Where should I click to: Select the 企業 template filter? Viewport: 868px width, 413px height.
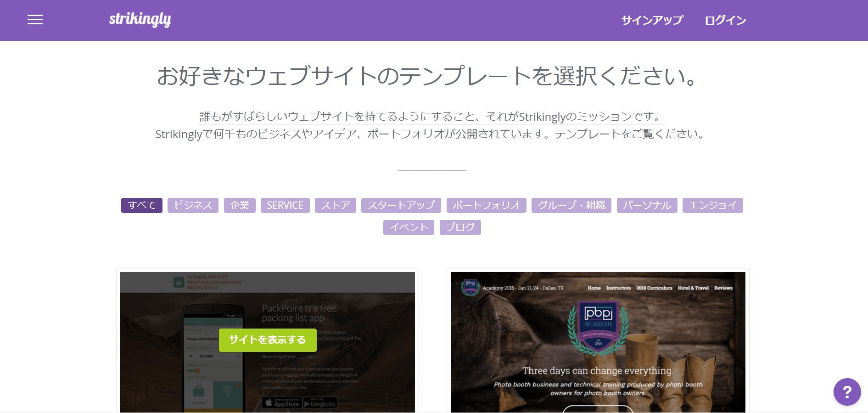[x=239, y=205]
